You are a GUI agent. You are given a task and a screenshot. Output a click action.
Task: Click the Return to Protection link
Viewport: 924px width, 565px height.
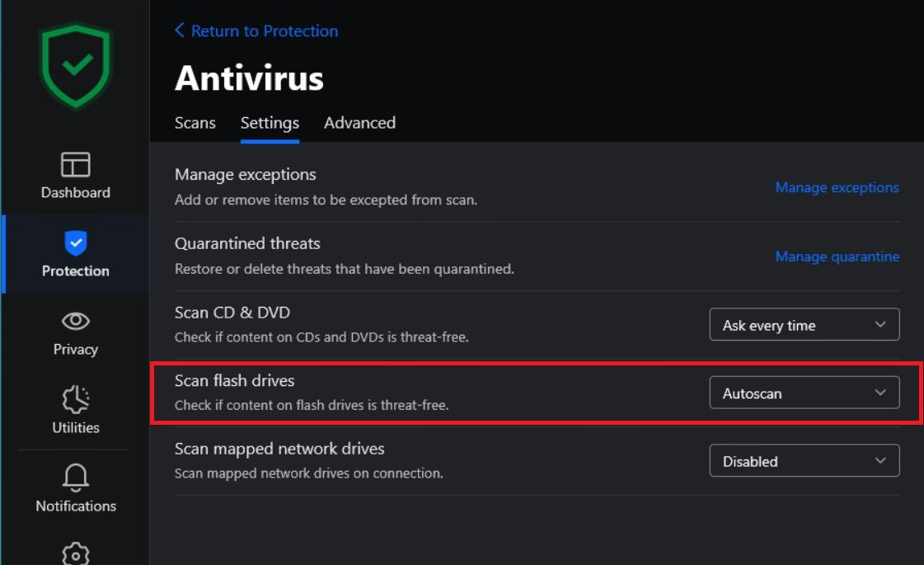pyautogui.click(x=265, y=31)
